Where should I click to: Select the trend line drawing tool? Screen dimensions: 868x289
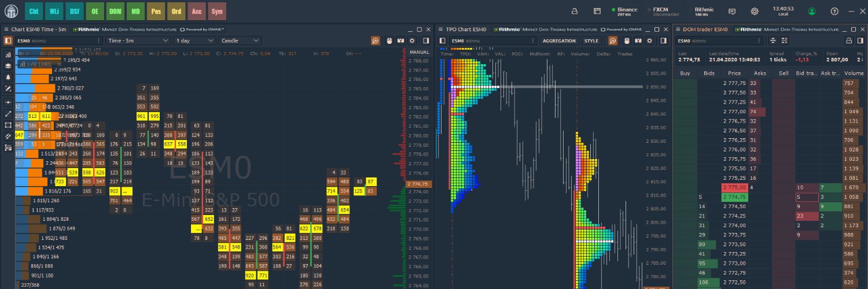tap(8, 113)
